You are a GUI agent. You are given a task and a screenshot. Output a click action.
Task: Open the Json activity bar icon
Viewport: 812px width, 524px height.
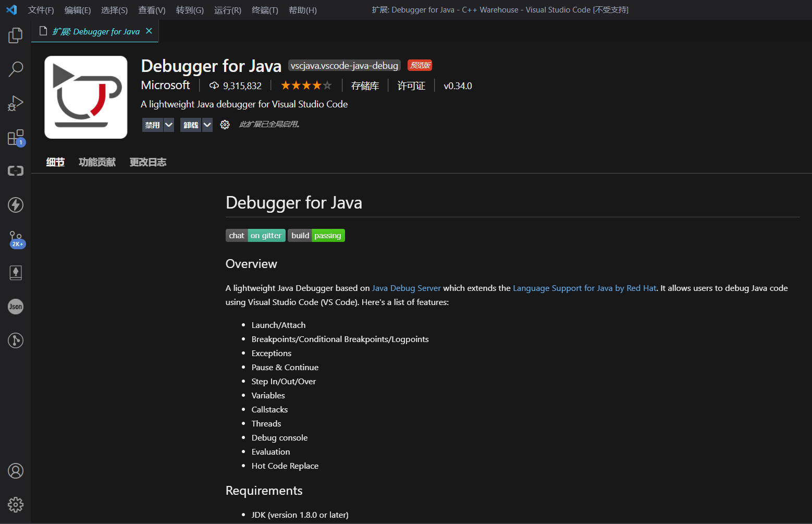[16, 307]
